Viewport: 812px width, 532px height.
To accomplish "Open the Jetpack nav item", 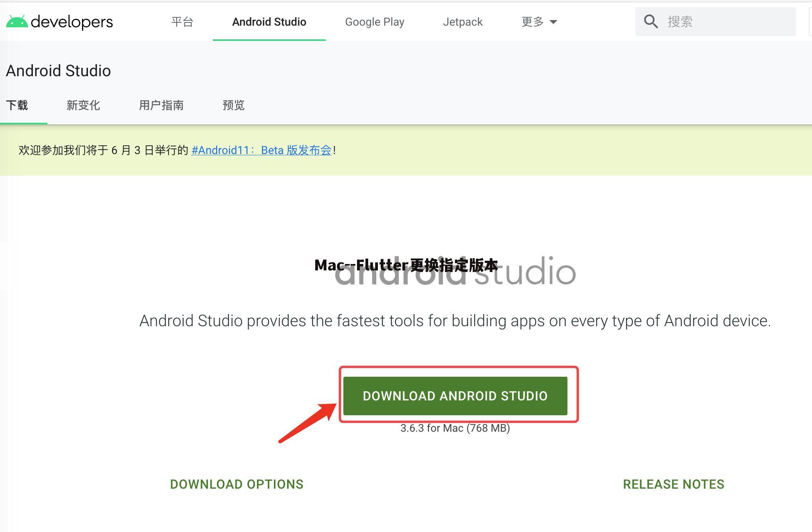I will point(463,22).
